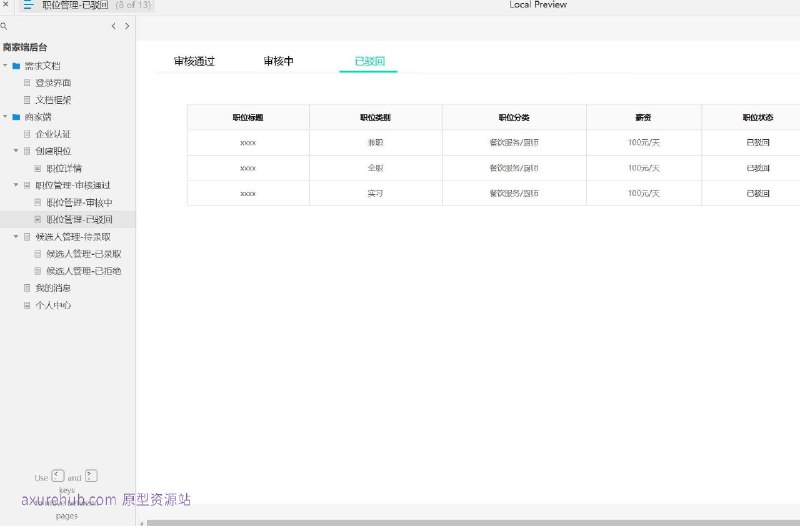Switch to the 审核通过 tab
The width and height of the screenshot is (800, 526).
coord(194,61)
